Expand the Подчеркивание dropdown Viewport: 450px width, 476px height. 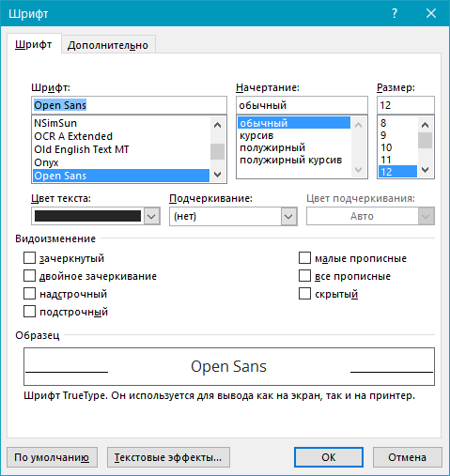click(x=288, y=216)
